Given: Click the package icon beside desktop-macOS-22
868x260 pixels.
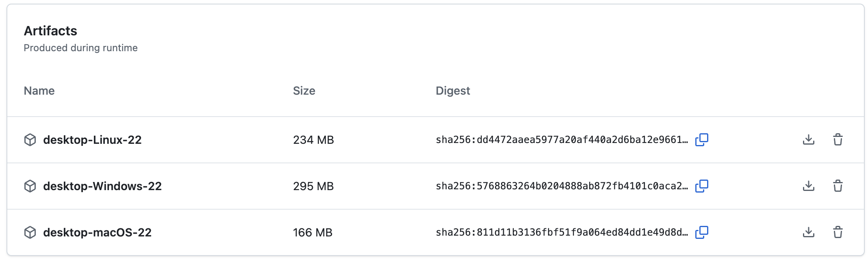Looking at the screenshot, I should 30,232.
